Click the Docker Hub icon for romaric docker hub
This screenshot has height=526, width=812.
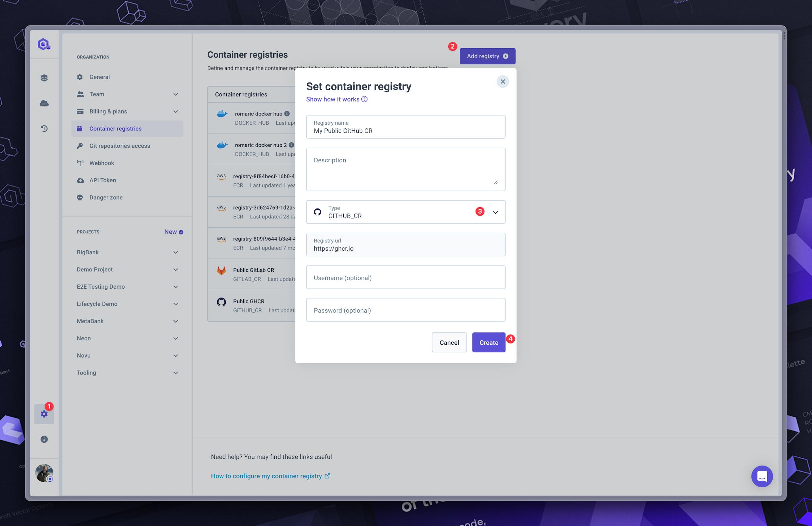click(222, 114)
